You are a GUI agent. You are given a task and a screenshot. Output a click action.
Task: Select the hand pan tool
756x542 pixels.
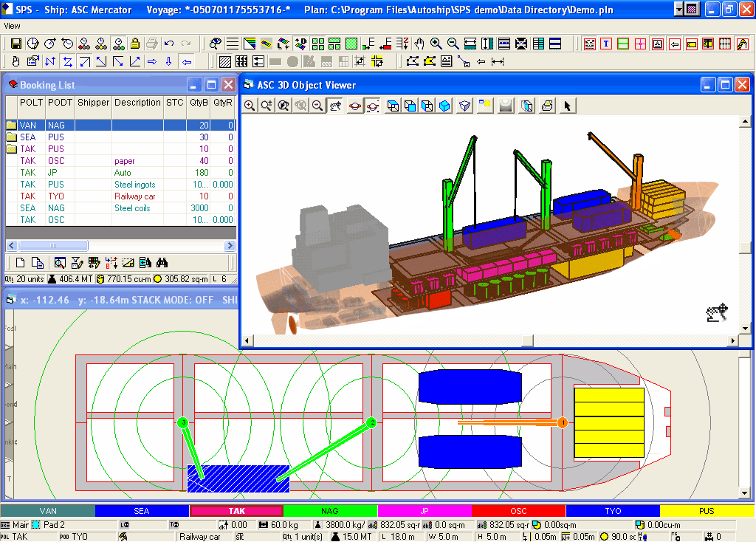tap(419, 44)
